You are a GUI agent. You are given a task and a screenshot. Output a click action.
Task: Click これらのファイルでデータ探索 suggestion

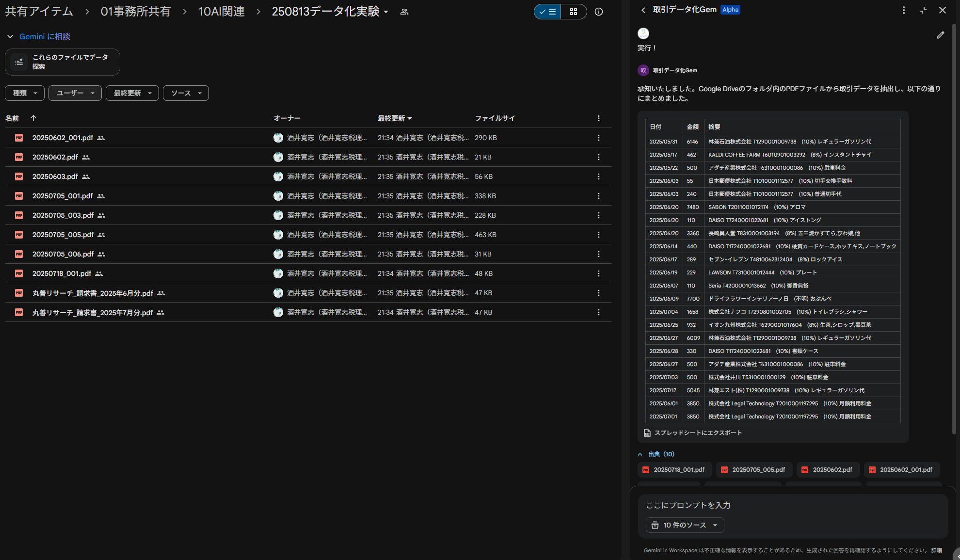click(x=63, y=62)
